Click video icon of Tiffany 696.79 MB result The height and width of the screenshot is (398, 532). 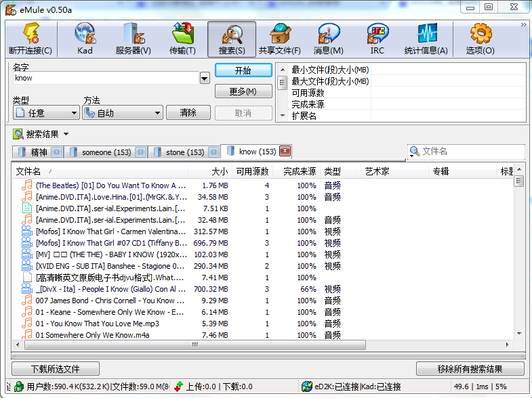[27, 242]
